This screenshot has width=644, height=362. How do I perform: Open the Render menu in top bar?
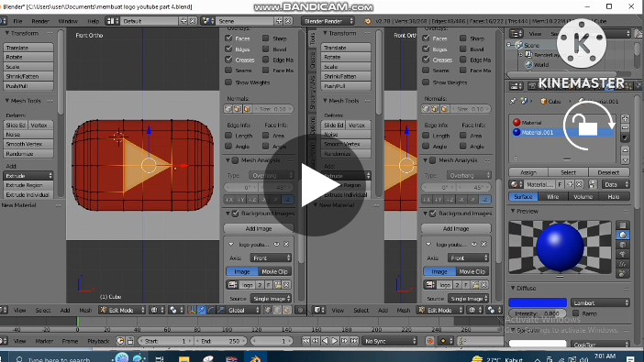click(40, 21)
